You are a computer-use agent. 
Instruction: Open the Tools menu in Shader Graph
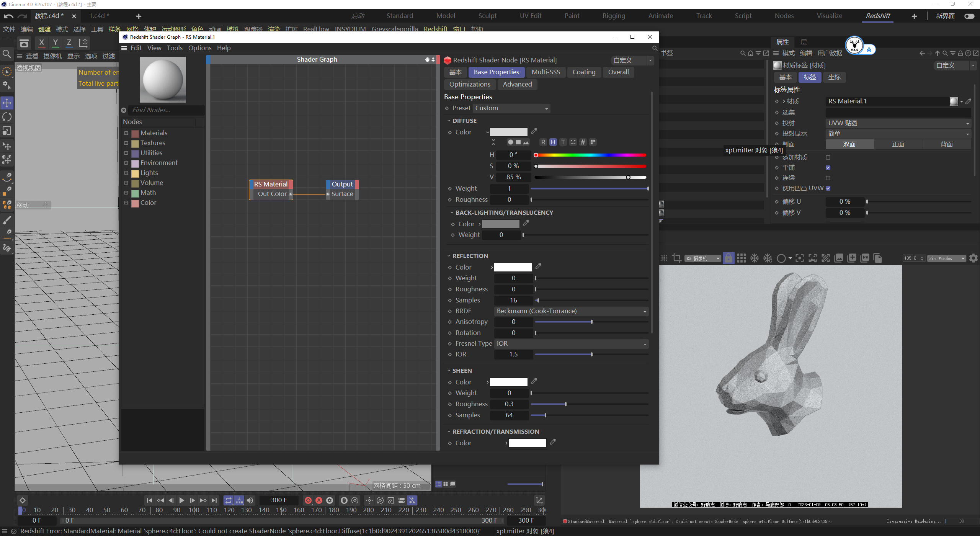pyautogui.click(x=175, y=48)
